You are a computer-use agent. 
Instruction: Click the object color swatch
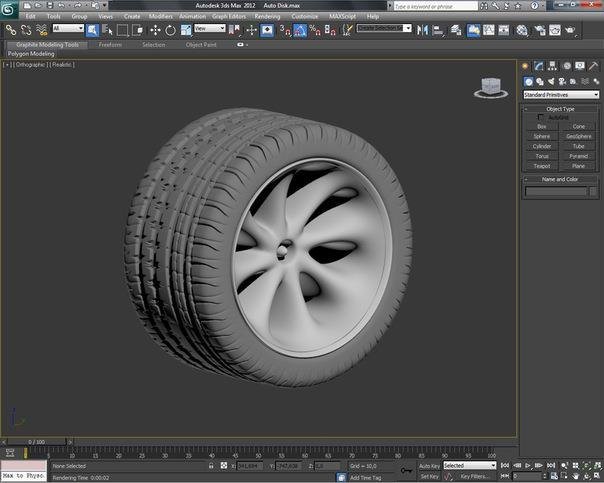click(593, 191)
